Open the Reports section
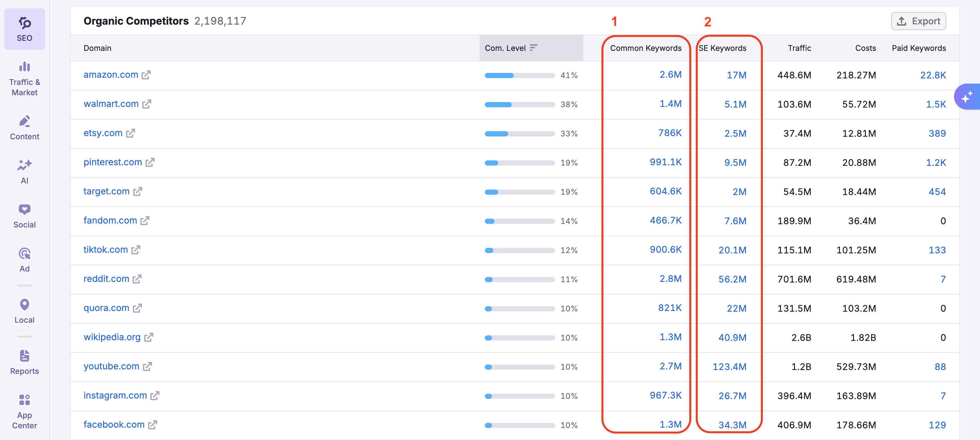Image resolution: width=980 pixels, height=440 pixels. (x=24, y=361)
